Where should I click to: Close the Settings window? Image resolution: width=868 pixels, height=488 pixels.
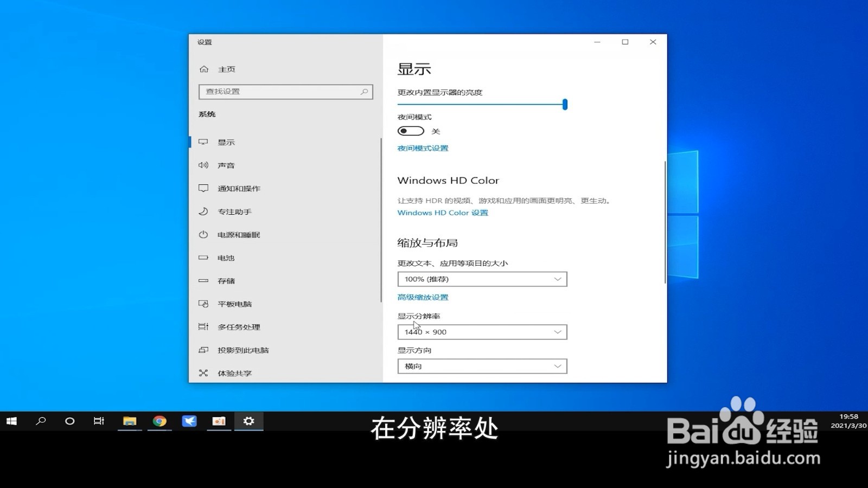pos(653,42)
